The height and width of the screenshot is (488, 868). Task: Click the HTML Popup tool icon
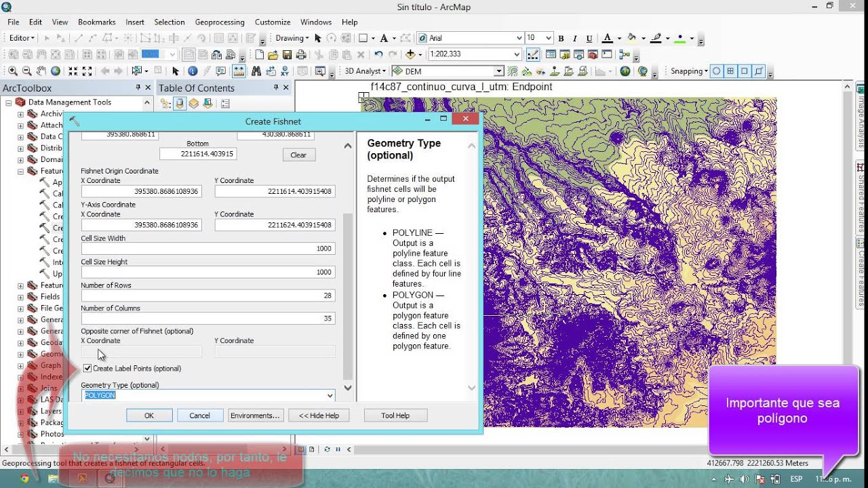221,70
